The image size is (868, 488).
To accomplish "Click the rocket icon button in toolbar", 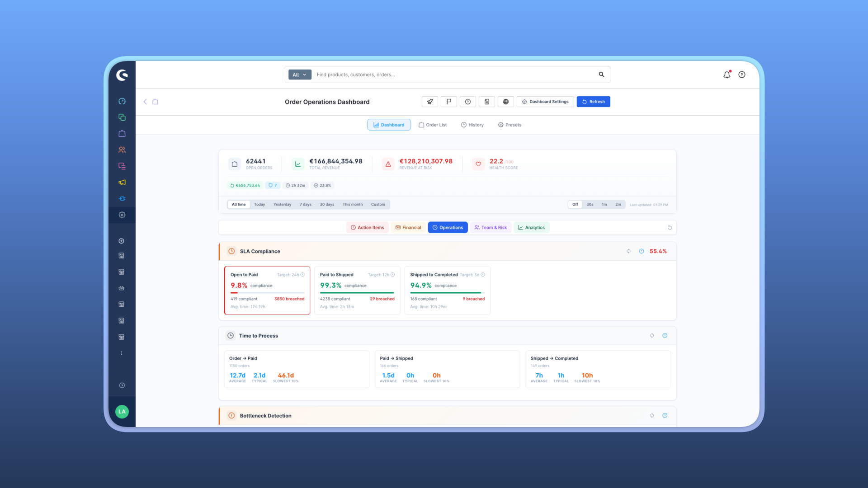I will [x=430, y=102].
